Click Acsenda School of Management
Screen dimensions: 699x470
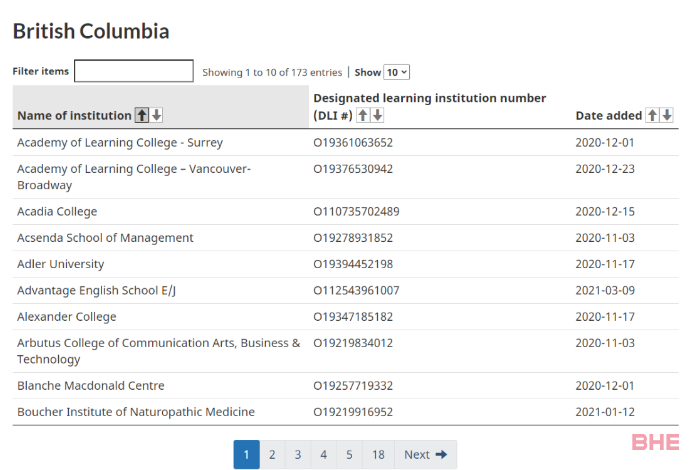(105, 238)
